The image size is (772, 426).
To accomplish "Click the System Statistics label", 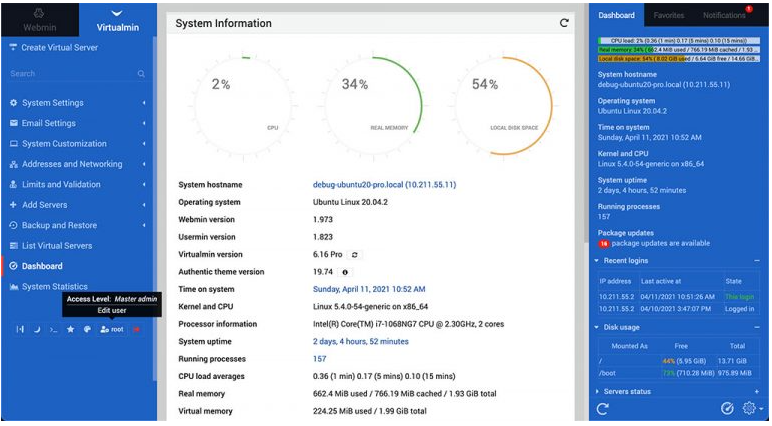I will [55, 287].
